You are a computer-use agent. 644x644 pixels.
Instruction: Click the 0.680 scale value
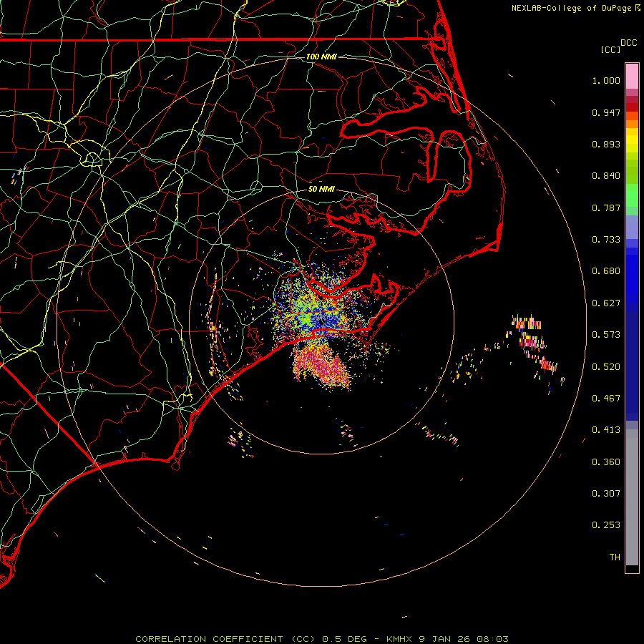pos(606,271)
